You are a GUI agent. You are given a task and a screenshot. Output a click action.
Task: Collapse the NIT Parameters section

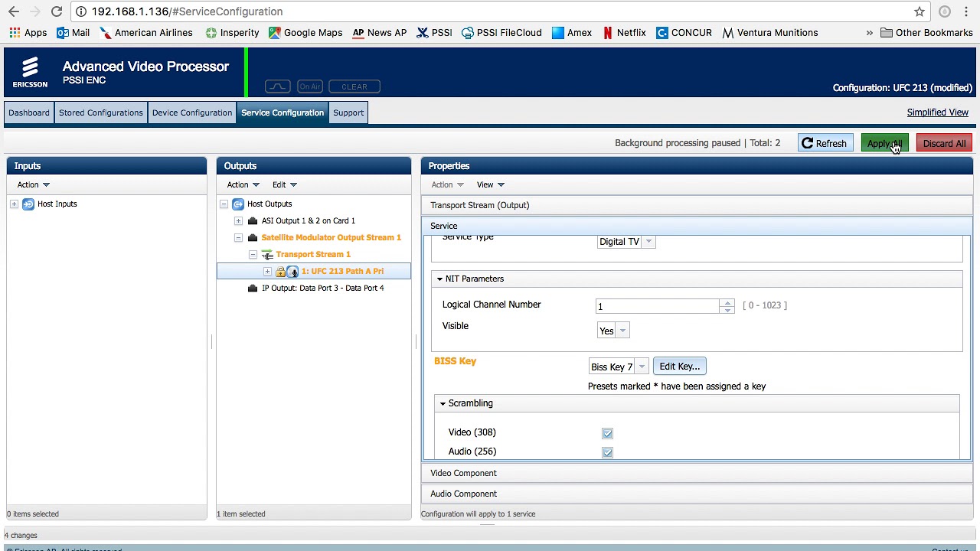click(x=439, y=279)
